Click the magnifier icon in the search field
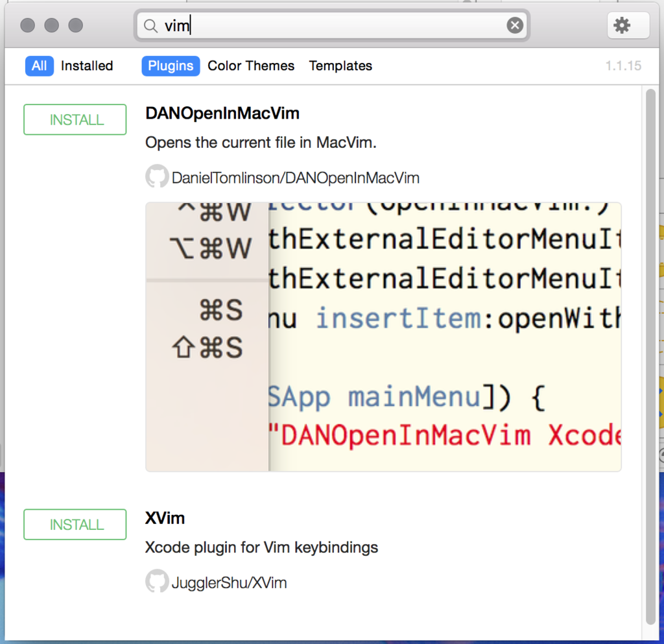The height and width of the screenshot is (644, 664). point(150,26)
